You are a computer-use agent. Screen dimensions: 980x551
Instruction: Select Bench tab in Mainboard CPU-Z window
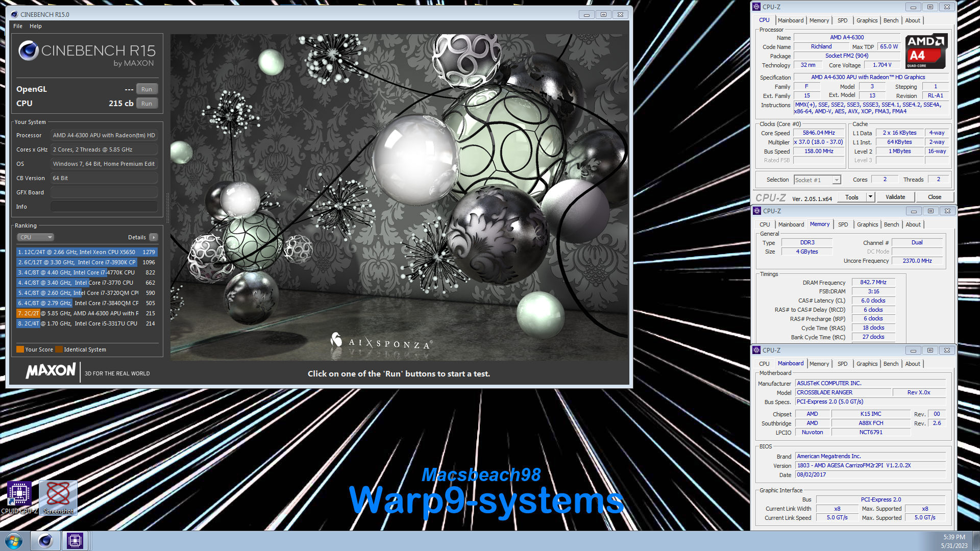891,364
